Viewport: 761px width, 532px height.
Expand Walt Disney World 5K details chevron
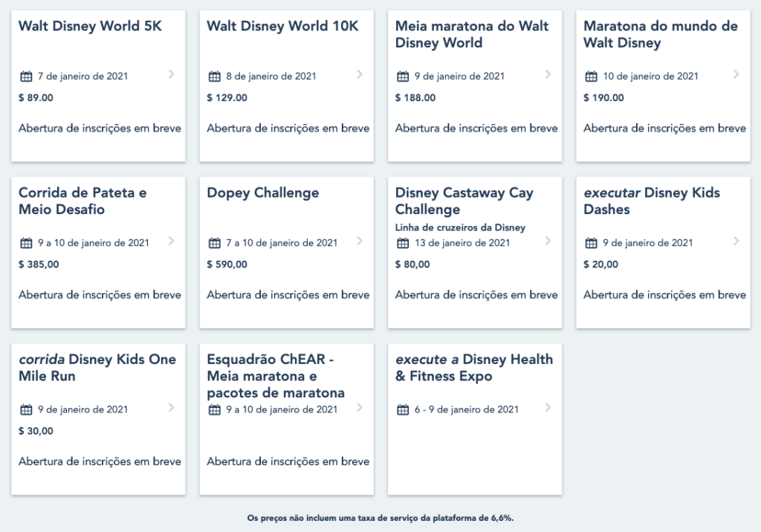coord(171,74)
